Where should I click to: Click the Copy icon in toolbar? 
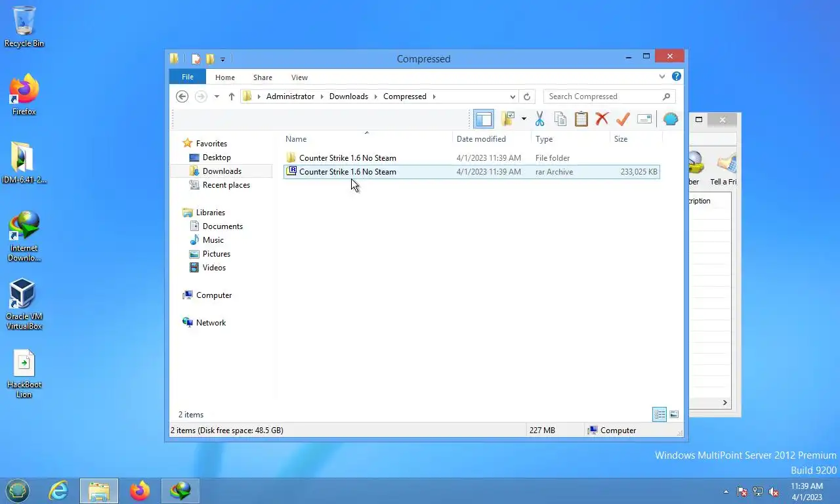560,119
